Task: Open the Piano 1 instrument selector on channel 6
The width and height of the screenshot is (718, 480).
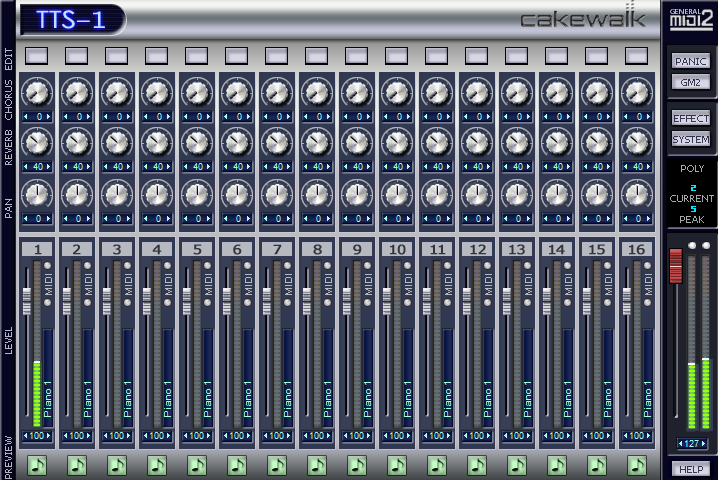Action: (x=248, y=377)
